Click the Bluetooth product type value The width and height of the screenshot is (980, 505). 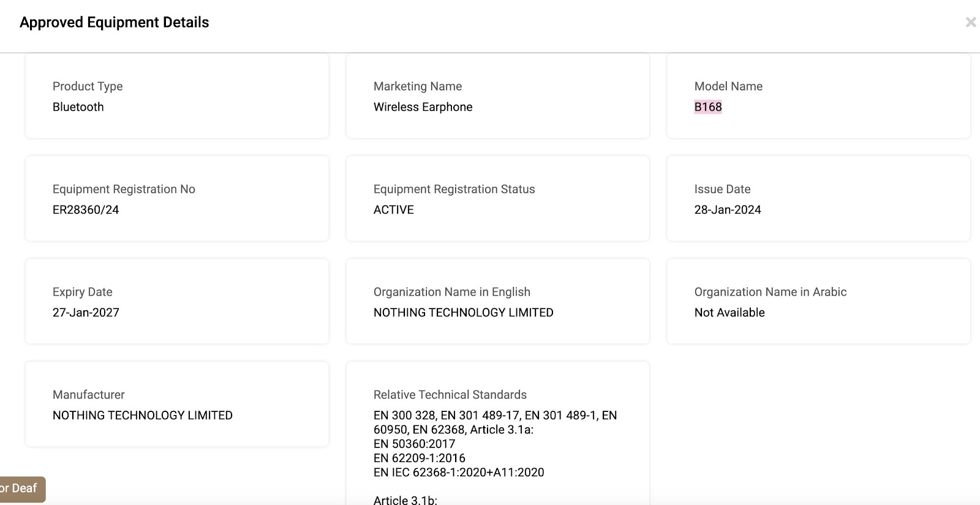[78, 107]
